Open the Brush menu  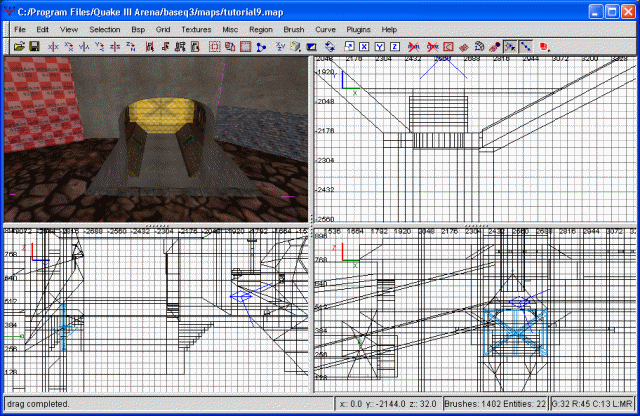293,29
